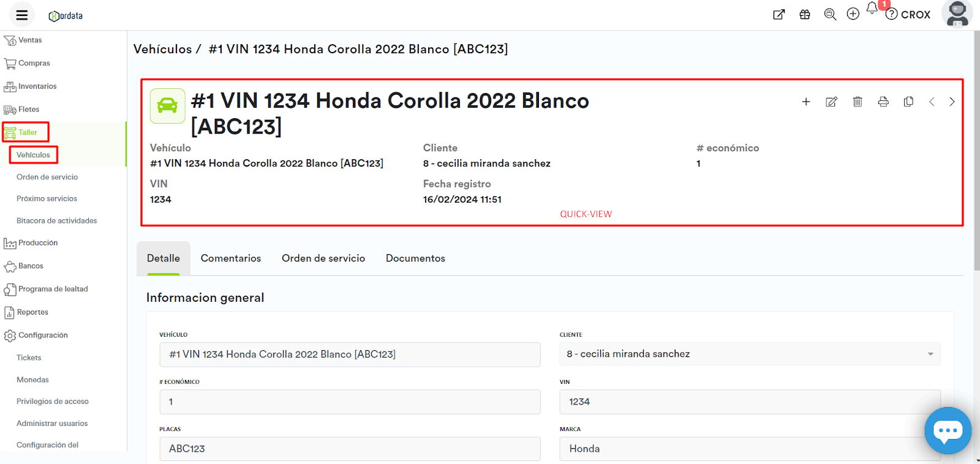Click the hamburger menu icon
Viewport: 980px width, 464px height.
pos(22,15)
